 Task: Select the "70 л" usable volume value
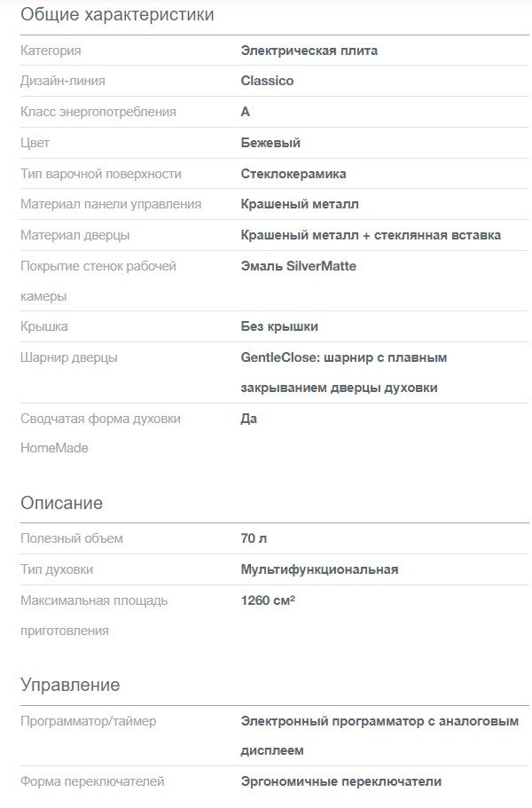[254, 538]
